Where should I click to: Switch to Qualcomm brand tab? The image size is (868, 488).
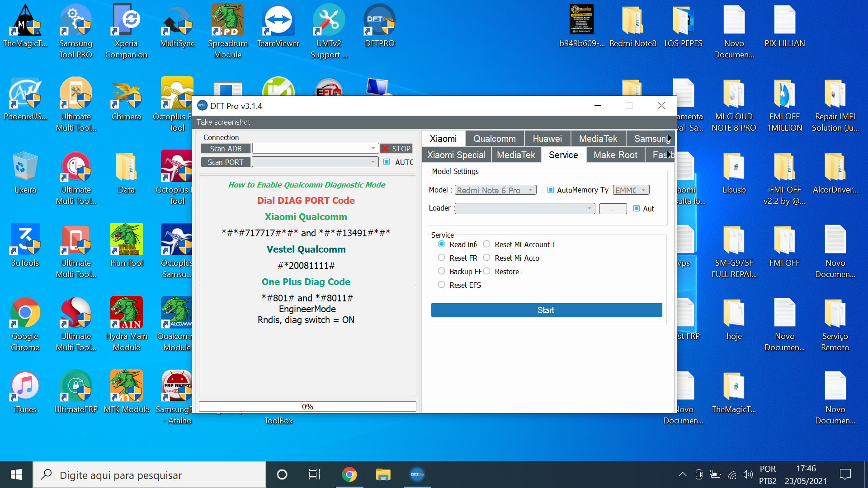tap(495, 139)
